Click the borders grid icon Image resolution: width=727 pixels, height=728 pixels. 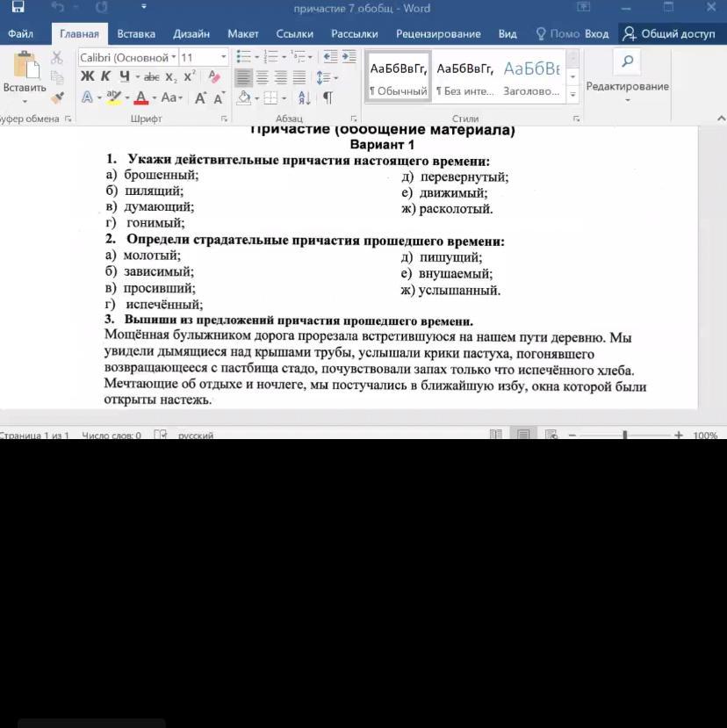[270, 98]
